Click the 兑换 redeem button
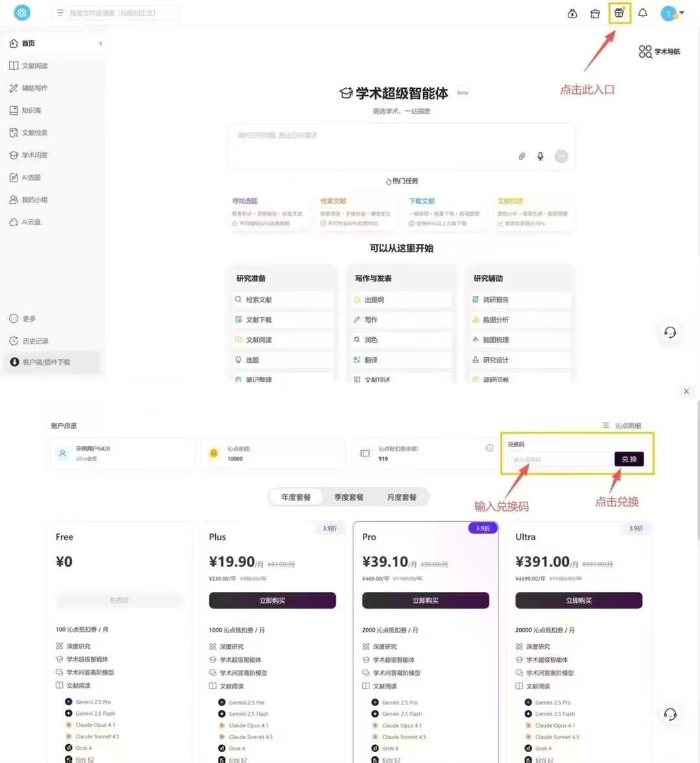 pos(629,459)
